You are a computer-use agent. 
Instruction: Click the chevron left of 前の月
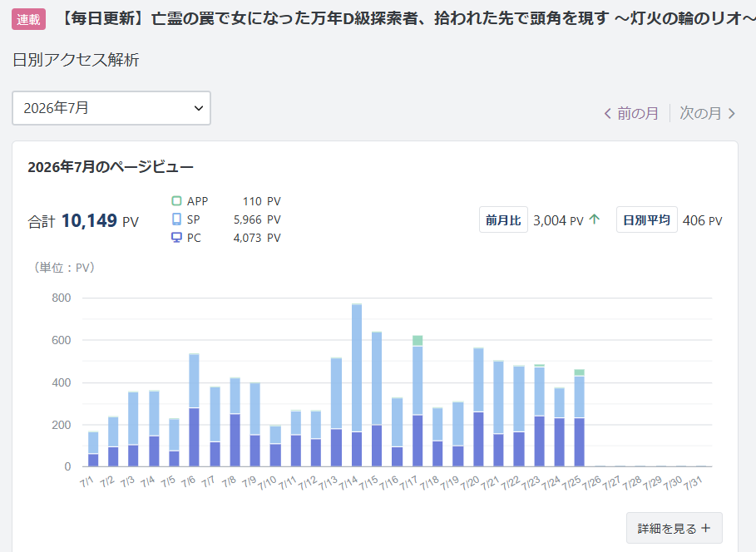tap(607, 114)
